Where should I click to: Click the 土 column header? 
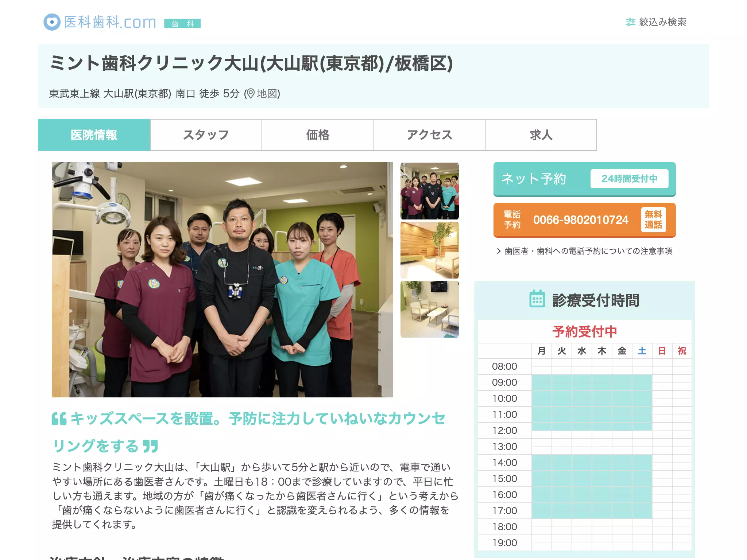(642, 351)
